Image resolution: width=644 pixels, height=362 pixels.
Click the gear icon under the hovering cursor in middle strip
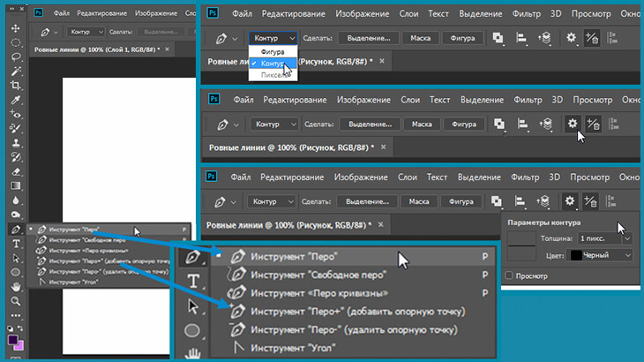tap(573, 124)
